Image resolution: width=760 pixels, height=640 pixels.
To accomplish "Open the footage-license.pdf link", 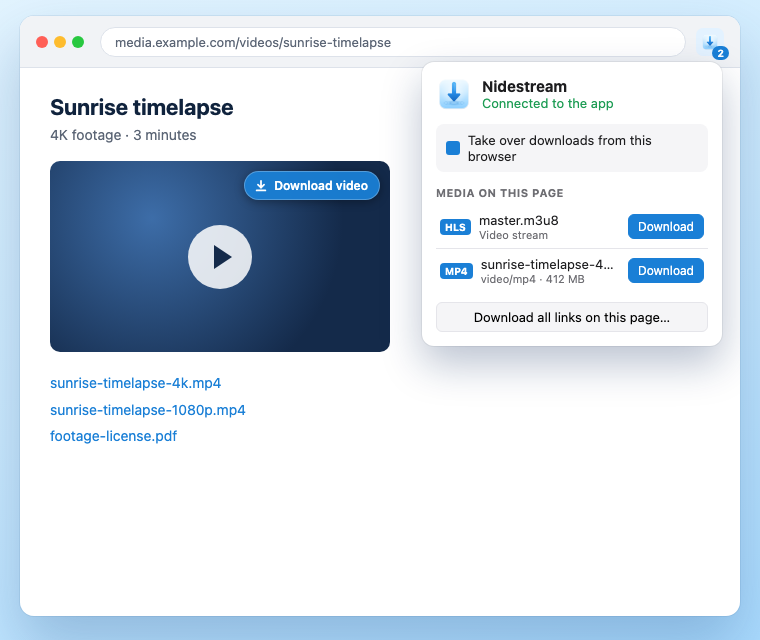I will pyautogui.click(x=113, y=436).
